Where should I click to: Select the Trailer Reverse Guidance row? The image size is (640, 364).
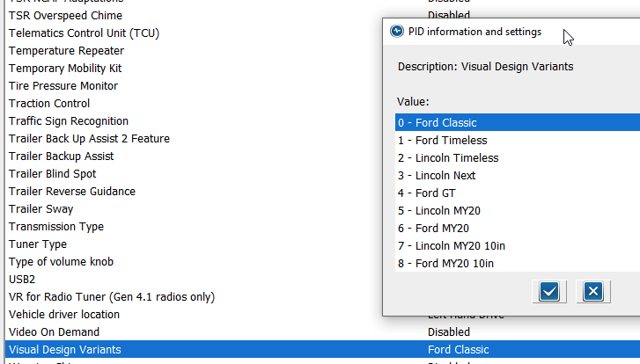pos(194,191)
